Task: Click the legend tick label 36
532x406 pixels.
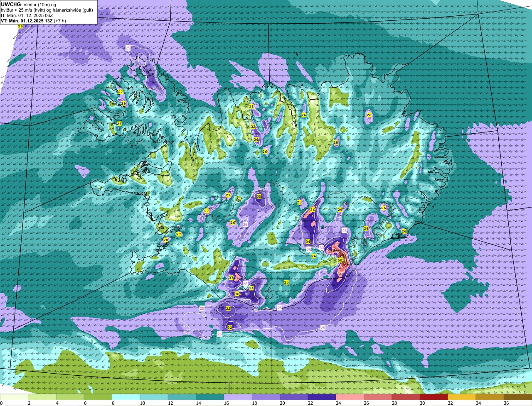Action: (x=506, y=403)
